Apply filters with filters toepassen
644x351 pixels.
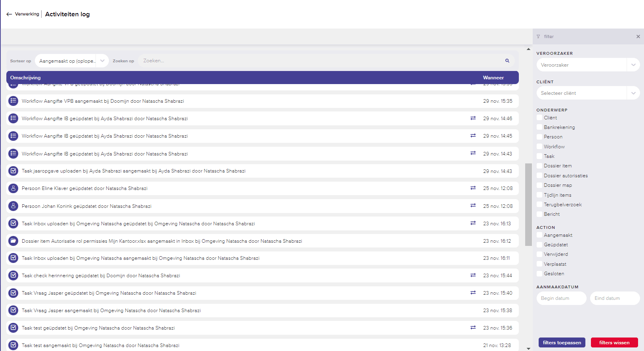click(x=562, y=343)
